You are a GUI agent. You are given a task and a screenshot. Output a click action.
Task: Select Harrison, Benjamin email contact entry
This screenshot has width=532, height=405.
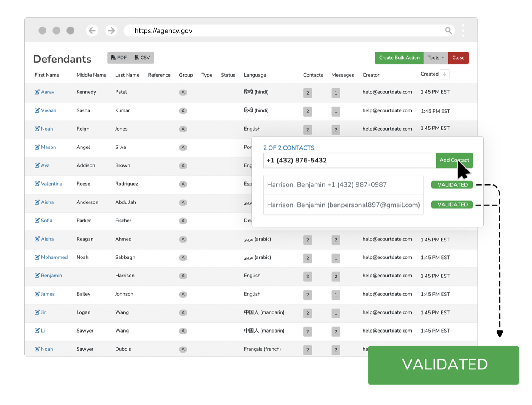343,205
